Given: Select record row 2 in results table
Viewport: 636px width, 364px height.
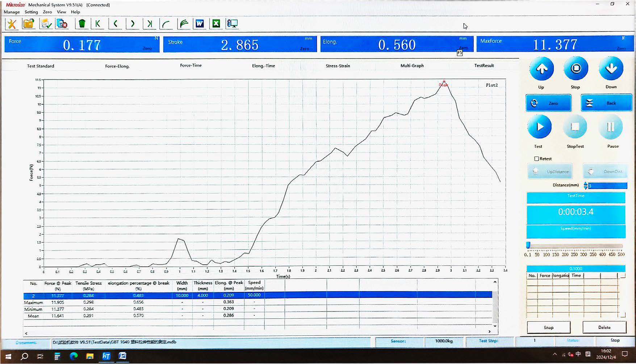Looking at the screenshot, I should click(x=145, y=295).
